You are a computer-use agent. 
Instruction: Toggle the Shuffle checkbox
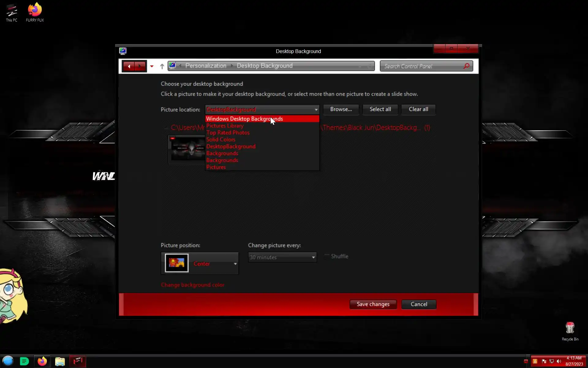[327, 256]
